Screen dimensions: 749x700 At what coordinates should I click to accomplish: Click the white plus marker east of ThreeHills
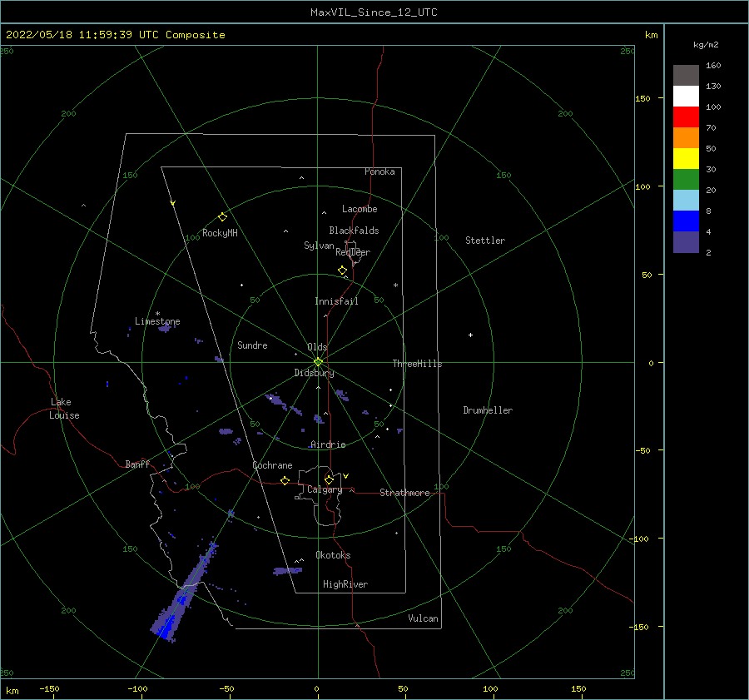pyautogui.click(x=470, y=335)
